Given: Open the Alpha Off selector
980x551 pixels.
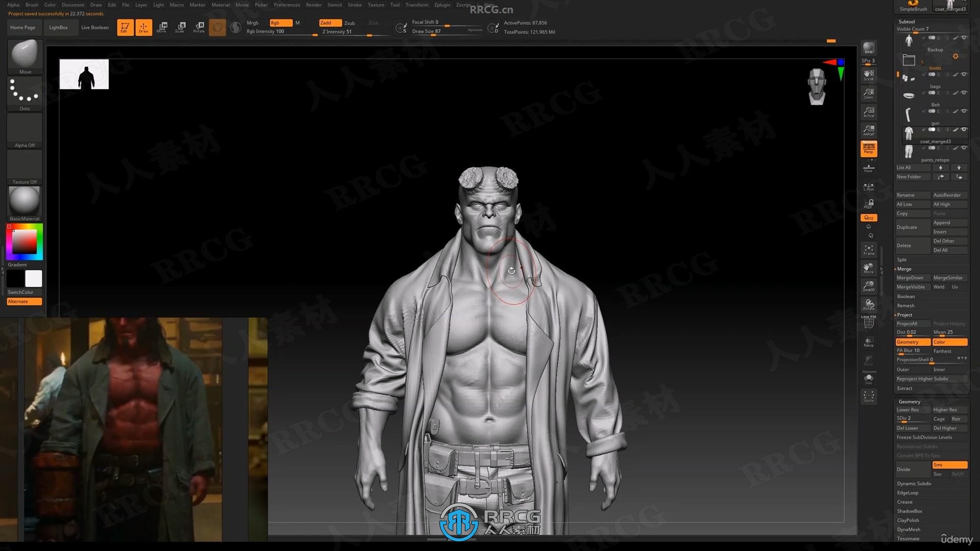Looking at the screenshot, I should coord(25,131).
